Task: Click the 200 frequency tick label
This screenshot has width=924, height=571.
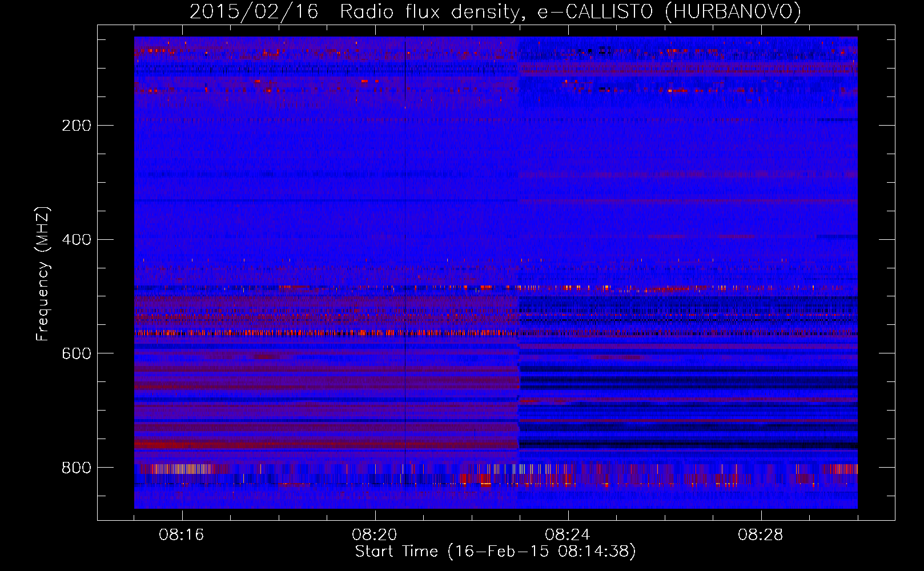Action: [77, 126]
